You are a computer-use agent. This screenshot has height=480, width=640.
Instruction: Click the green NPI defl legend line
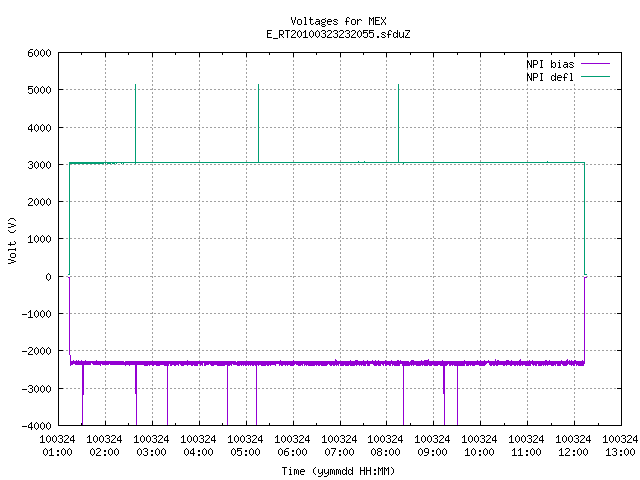596,76
